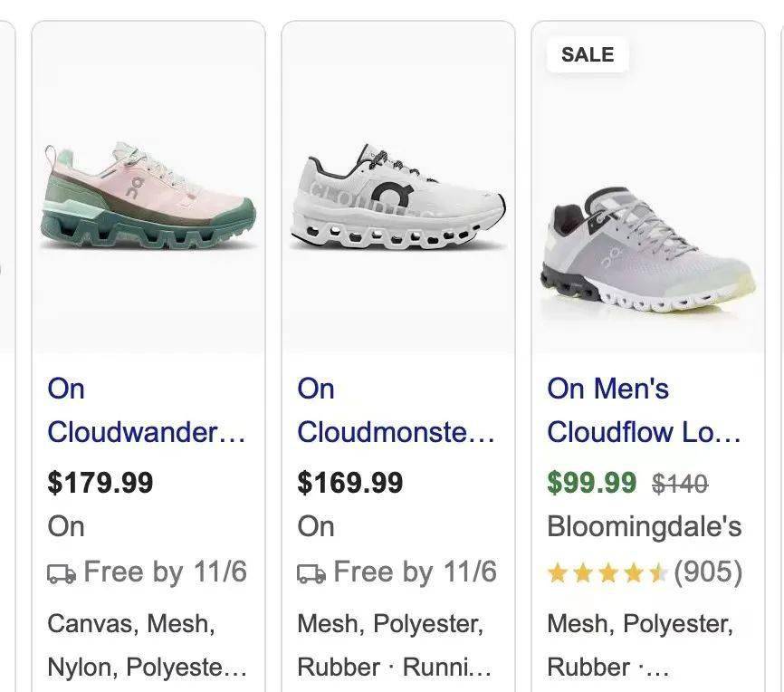Click the star rating on Cloudflow card
784x692 pixels.
coord(607,572)
